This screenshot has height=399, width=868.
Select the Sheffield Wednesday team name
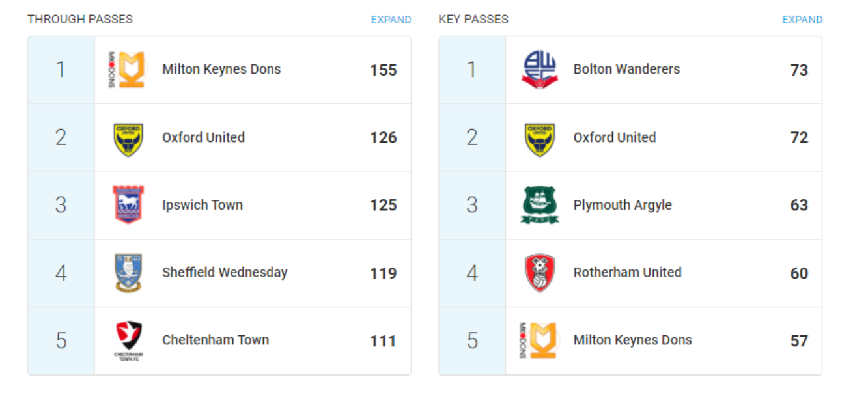point(225,273)
